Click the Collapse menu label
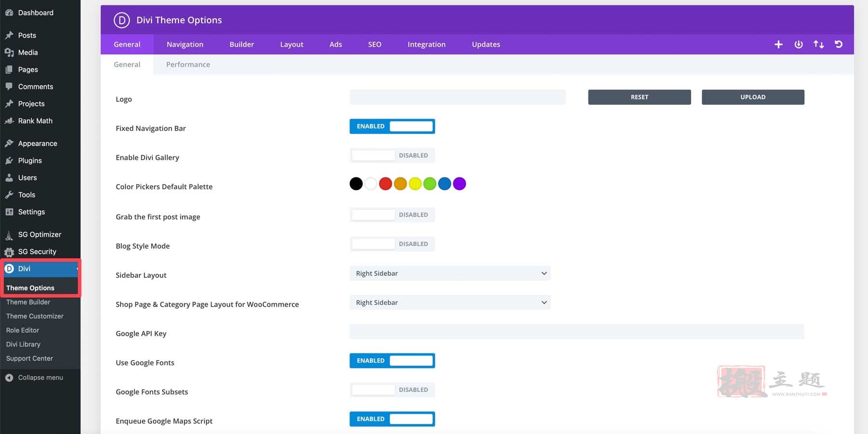 (x=41, y=378)
